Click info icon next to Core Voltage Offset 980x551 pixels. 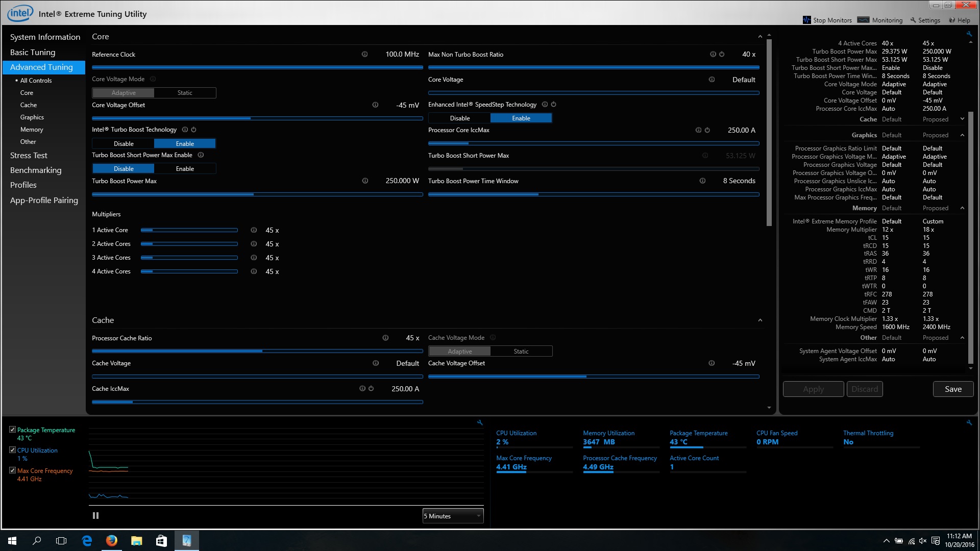(375, 105)
